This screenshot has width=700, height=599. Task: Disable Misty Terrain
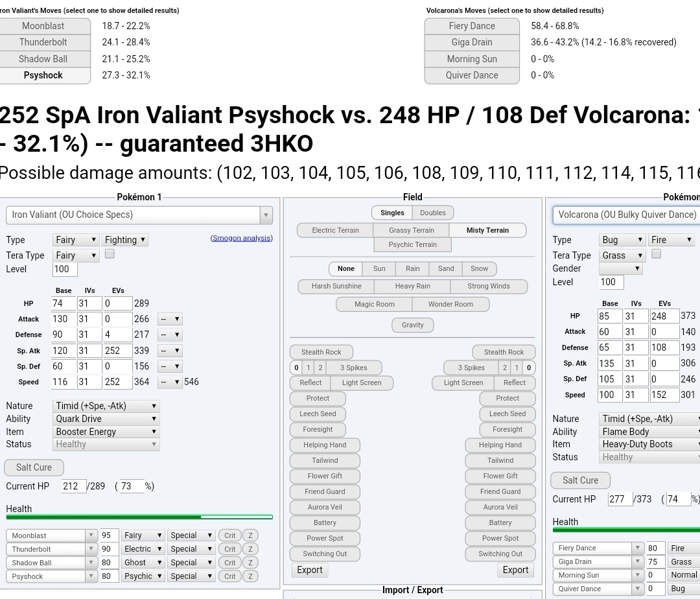[487, 230]
